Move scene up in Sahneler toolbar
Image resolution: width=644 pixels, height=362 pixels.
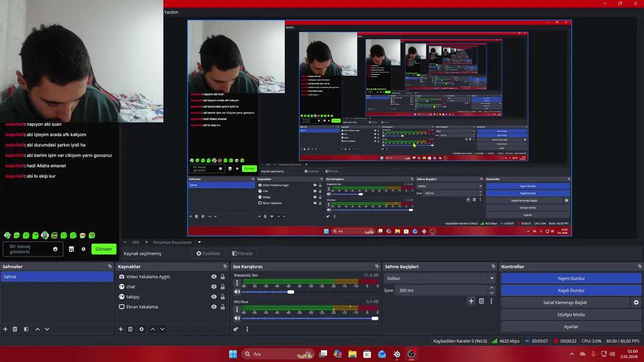pos(37,329)
